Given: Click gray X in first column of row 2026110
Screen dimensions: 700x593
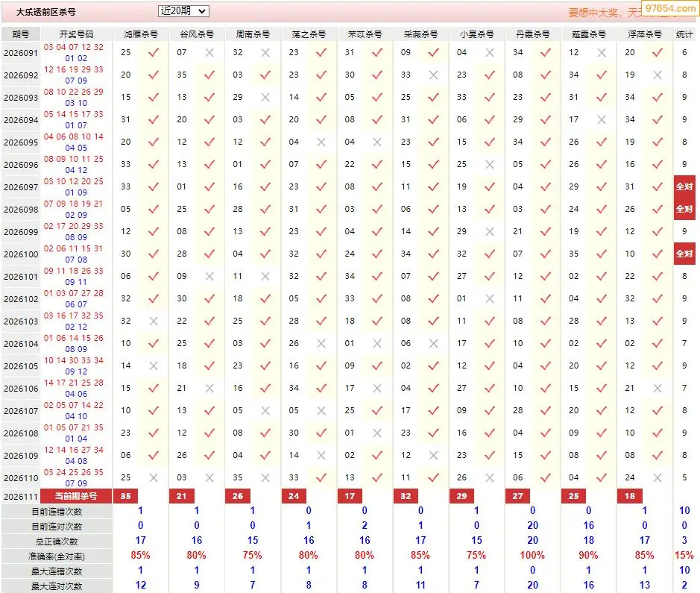Looking at the screenshot, I should click(154, 478).
